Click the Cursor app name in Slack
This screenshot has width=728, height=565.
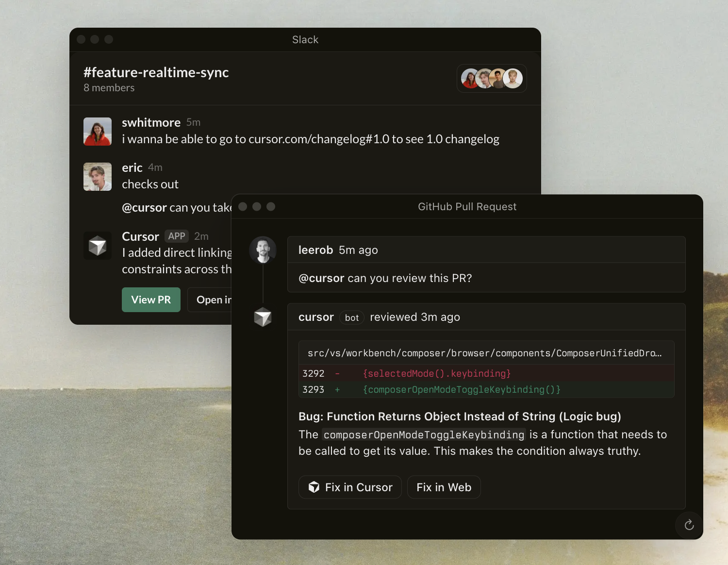(x=140, y=236)
